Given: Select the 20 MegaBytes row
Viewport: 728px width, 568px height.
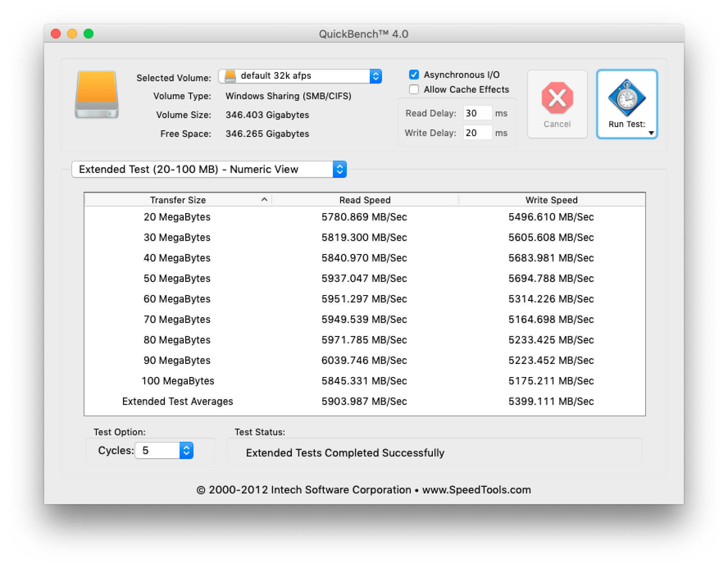Looking at the screenshot, I should pos(365,217).
